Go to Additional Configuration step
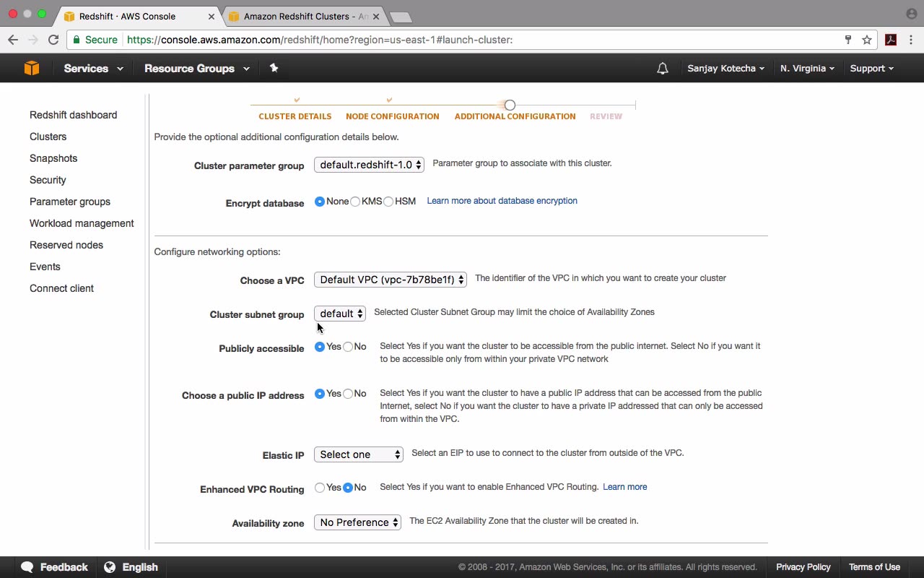This screenshot has width=924, height=578. pyautogui.click(x=515, y=116)
